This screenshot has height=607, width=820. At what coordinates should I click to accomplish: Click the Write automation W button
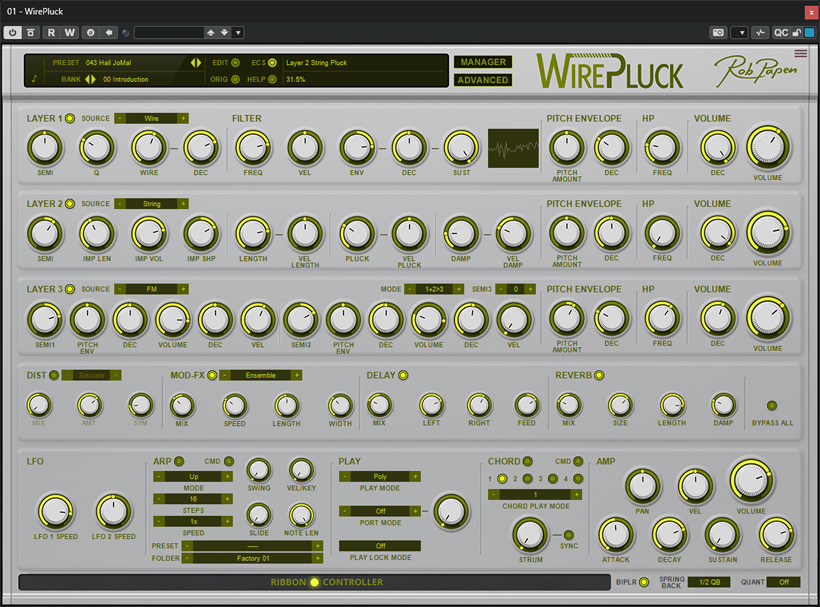(x=70, y=32)
